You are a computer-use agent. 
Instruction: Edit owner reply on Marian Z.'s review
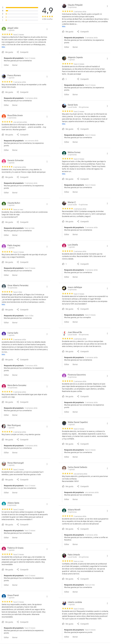[66, 234]
